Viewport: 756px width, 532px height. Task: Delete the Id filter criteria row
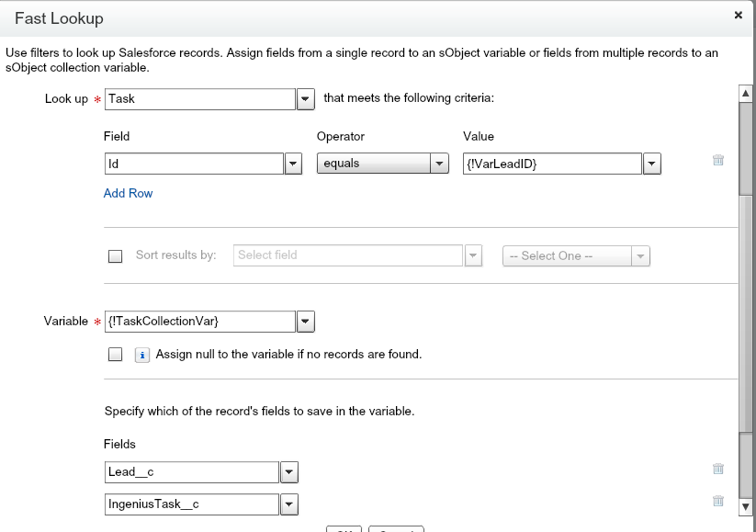718,160
